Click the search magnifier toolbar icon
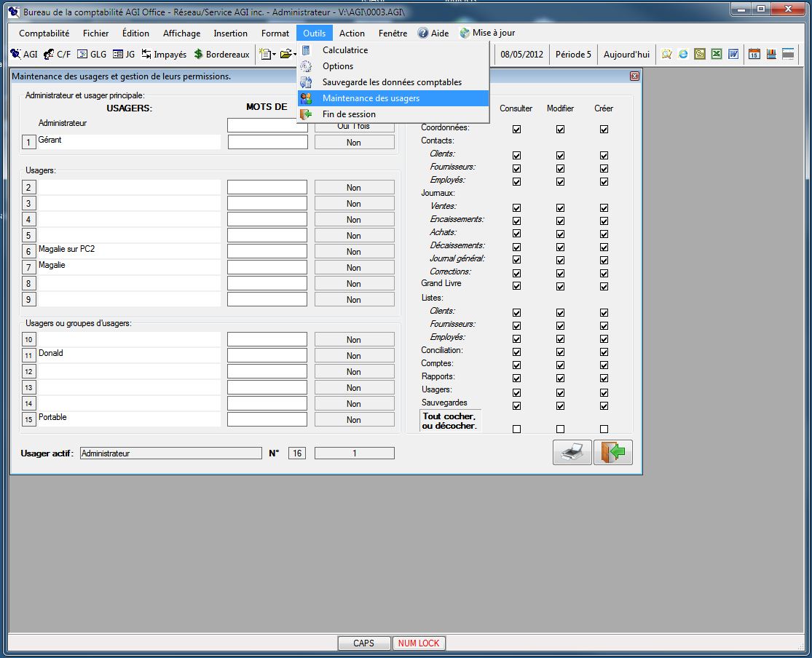The width and height of the screenshot is (812, 658). [x=666, y=54]
